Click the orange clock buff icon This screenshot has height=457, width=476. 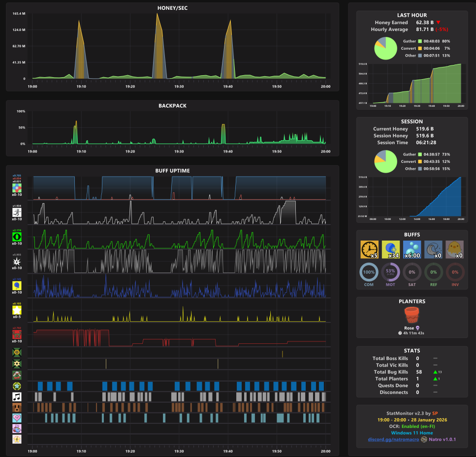point(369,249)
